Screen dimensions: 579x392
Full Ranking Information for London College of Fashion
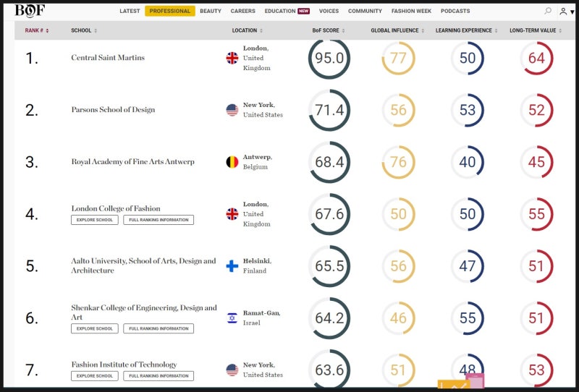pyautogui.click(x=159, y=220)
